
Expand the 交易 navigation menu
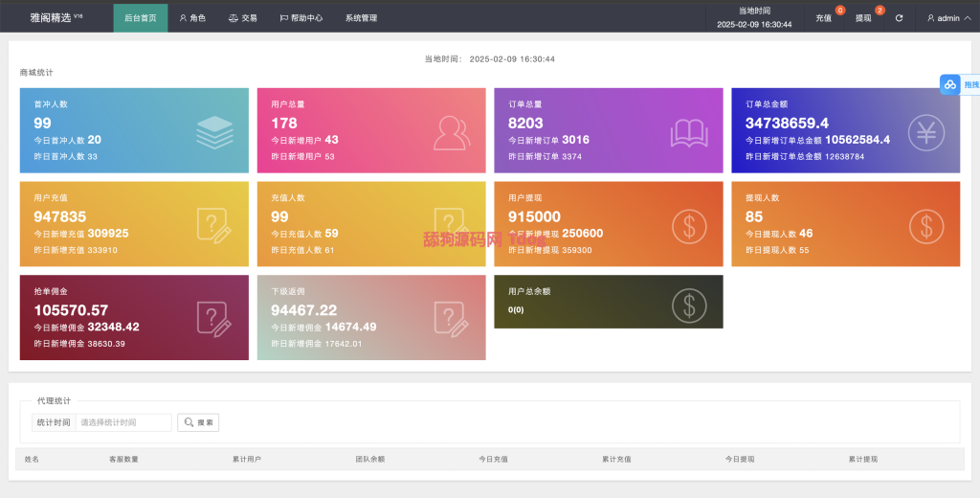[243, 18]
